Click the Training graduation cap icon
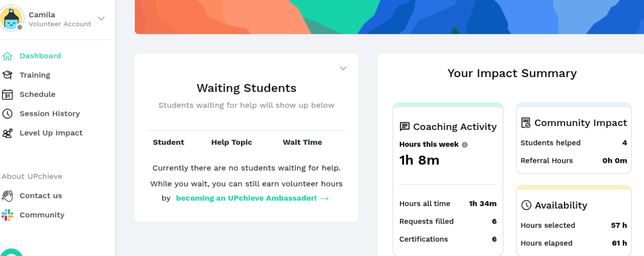The image size is (644, 256). [x=7, y=75]
